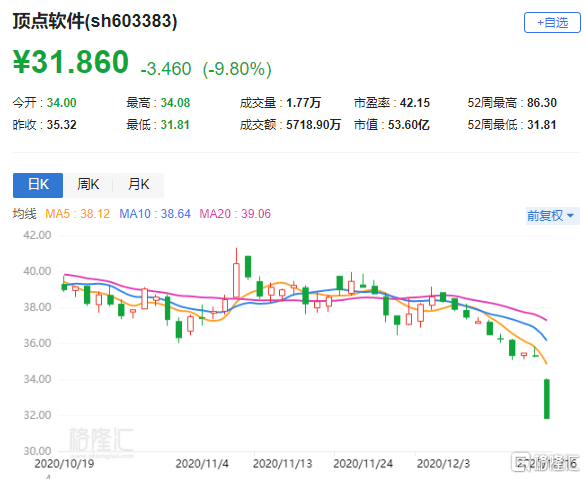The height and width of the screenshot is (479, 586).
Task: Click the 40.00 y-axis label
Action: pos(37,271)
